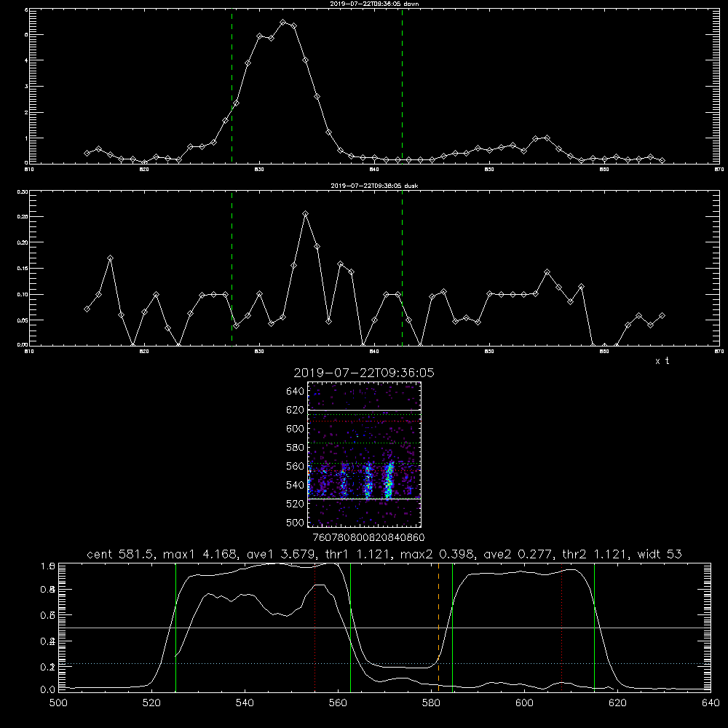Click the 'x t' label under the dusk plot
The width and height of the screenshot is (728, 728).
(x=662, y=361)
